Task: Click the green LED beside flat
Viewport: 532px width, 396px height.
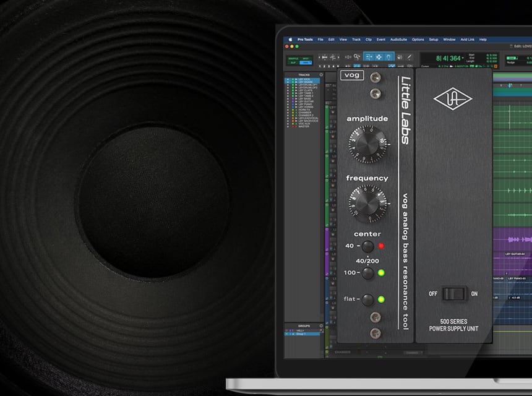Action: 381,299
